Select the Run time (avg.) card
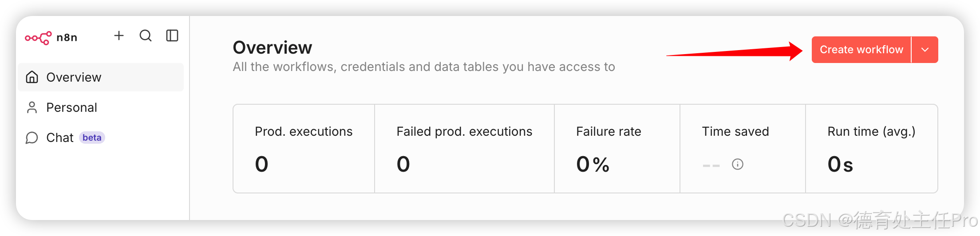980x236 pixels. pyautogui.click(x=871, y=149)
